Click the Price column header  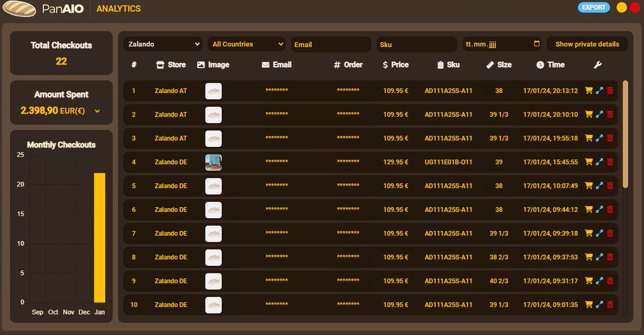pos(396,65)
